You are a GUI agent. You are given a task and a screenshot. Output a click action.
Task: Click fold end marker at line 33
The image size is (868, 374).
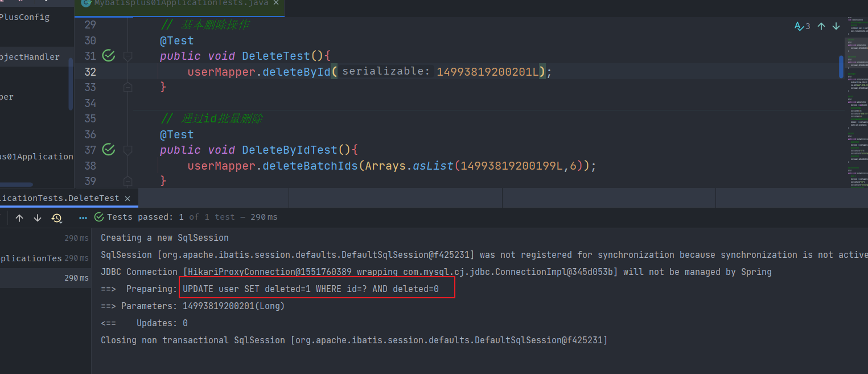[127, 87]
